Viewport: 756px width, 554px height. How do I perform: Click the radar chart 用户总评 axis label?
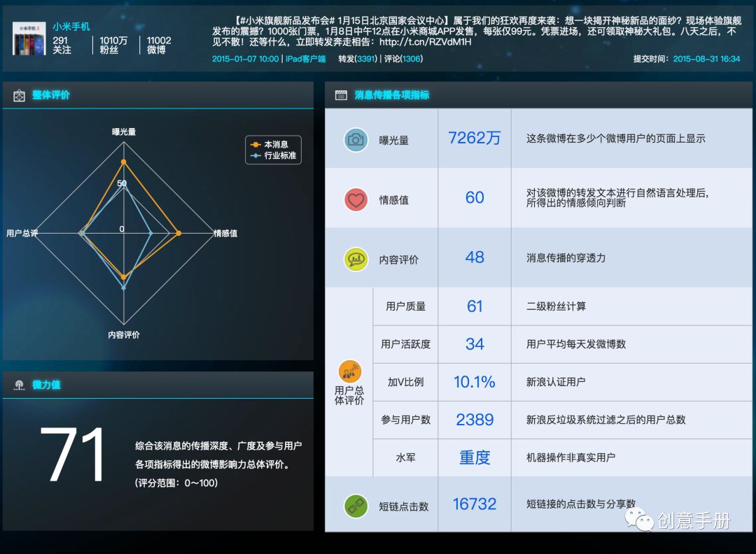pyautogui.click(x=22, y=233)
